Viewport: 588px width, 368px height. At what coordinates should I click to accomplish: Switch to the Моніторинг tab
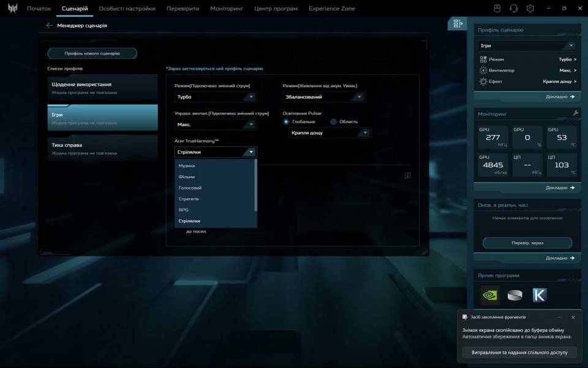pos(227,9)
